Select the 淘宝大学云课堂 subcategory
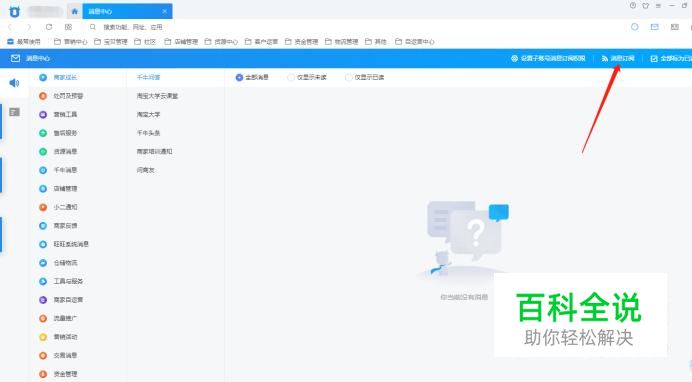 point(157,96)
